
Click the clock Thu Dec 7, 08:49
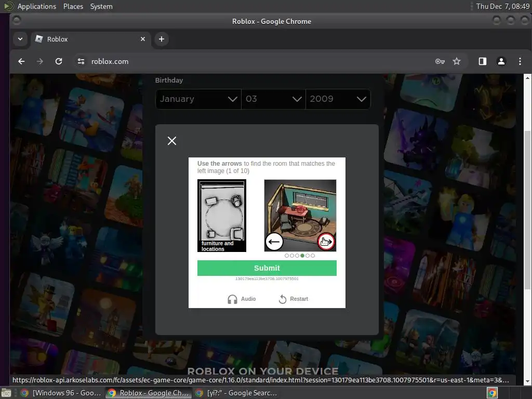click(x=502, y=6)
